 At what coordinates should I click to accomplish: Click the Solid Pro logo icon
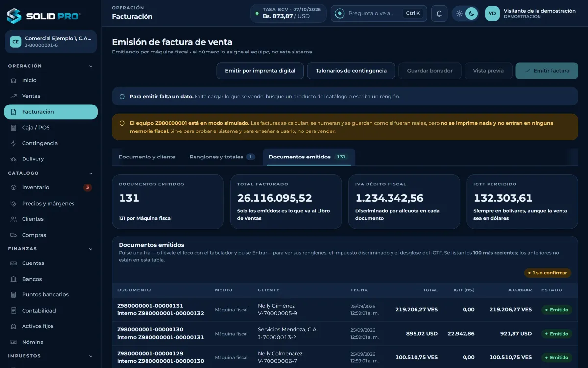click(x=14, y=16)
